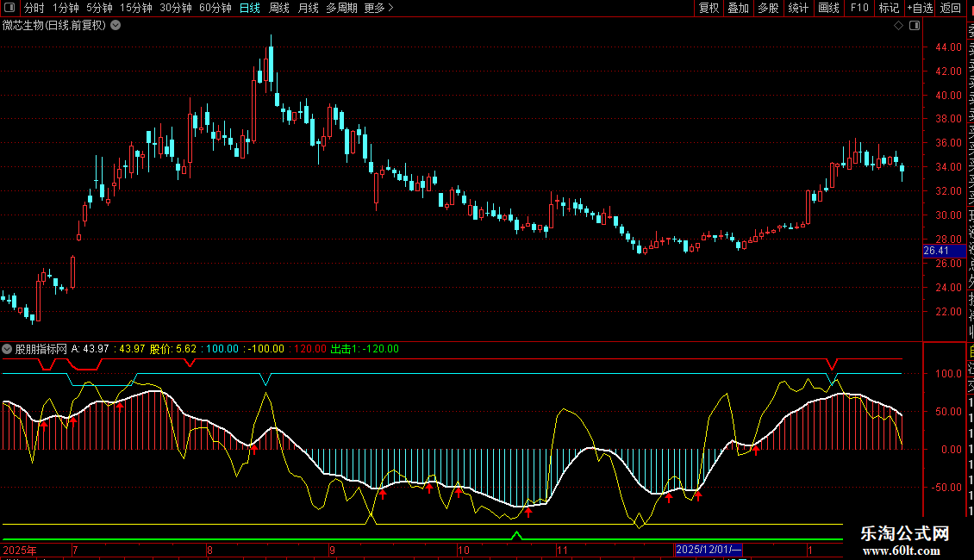The height and width of the screenshot is (560, 974).
Task: Toggle 复权 price adjustment
Action: 709,8
